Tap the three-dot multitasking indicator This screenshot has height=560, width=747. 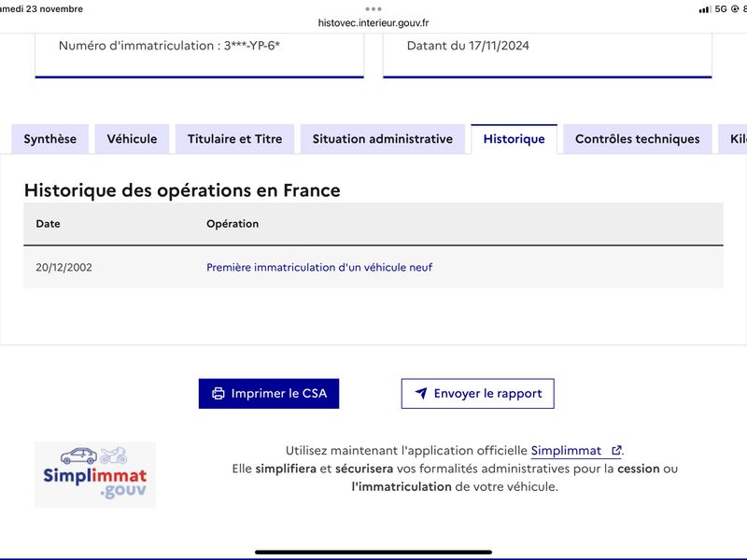click(x=373, y=8)
